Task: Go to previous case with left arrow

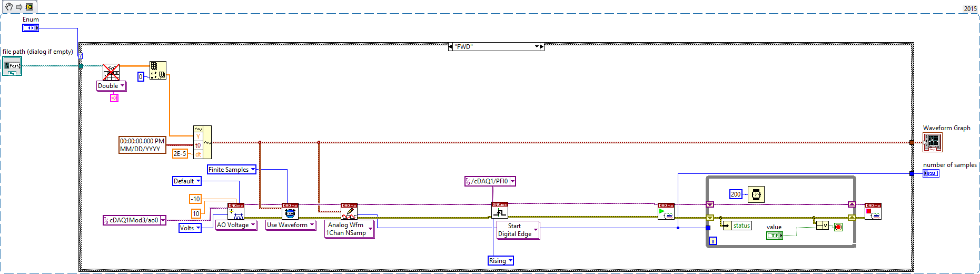Action: point(450,47)
